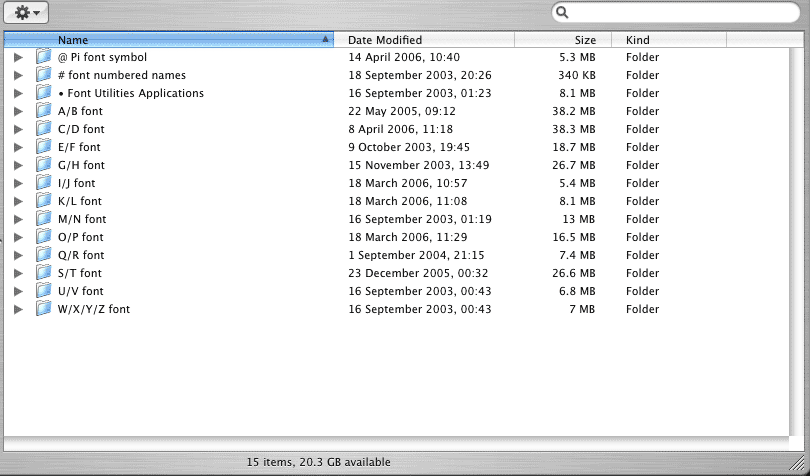
Task: Select the W/X/Y/Z font folder icon
Action: point(44,309)
